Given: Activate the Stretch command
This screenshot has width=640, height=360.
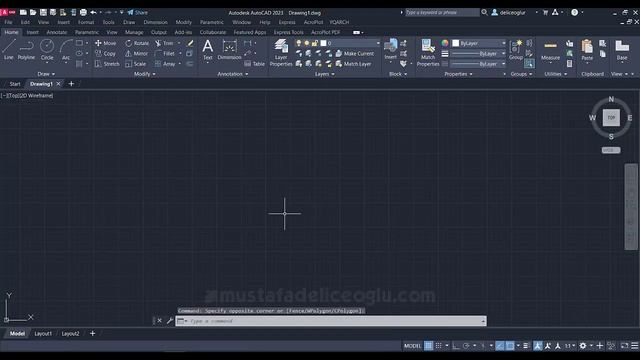Looking at the screenshot, I should click(107, 64).
